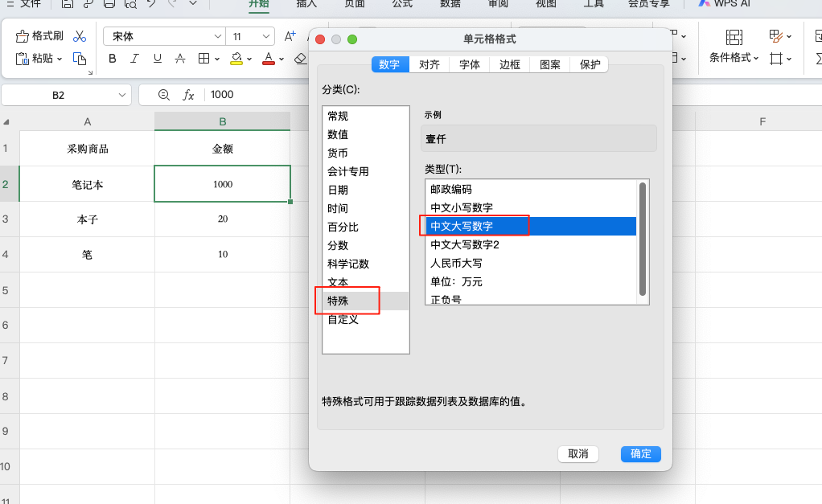Click the Format Painter (格式刷) icon
Image resolution: width=822 pixels, height=504 pixels.
22,36
